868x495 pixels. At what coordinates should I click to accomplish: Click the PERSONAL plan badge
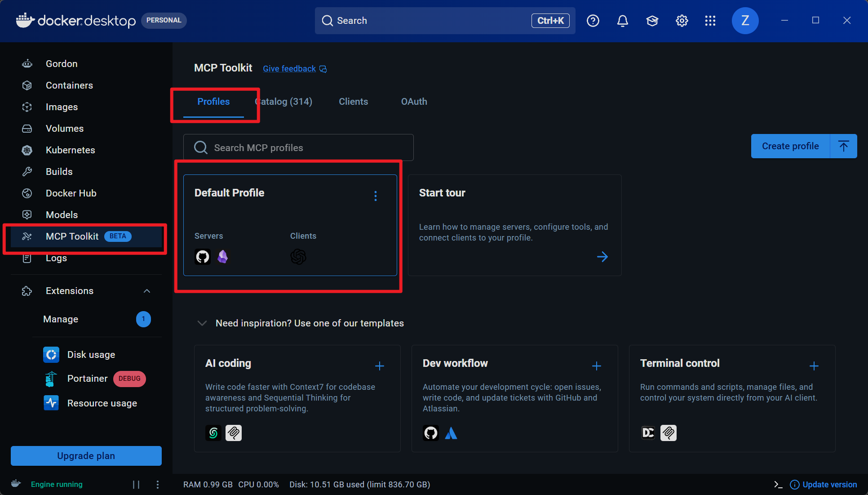164,20
